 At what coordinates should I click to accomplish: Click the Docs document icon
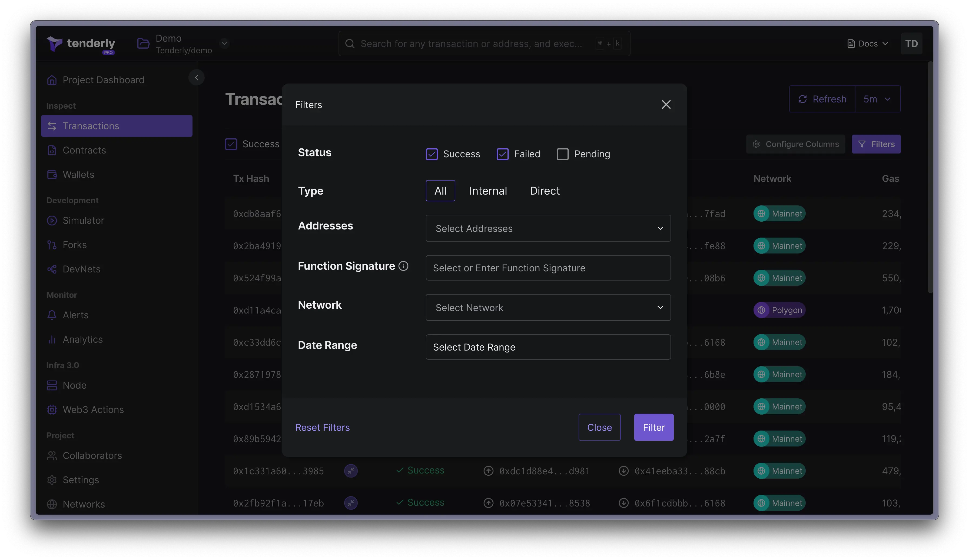(x=851, y=44)
